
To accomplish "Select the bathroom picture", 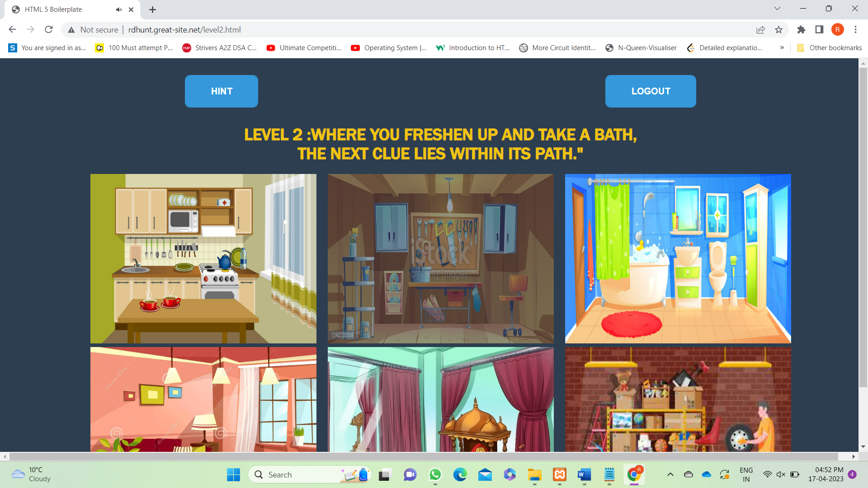I will [678, 258].
